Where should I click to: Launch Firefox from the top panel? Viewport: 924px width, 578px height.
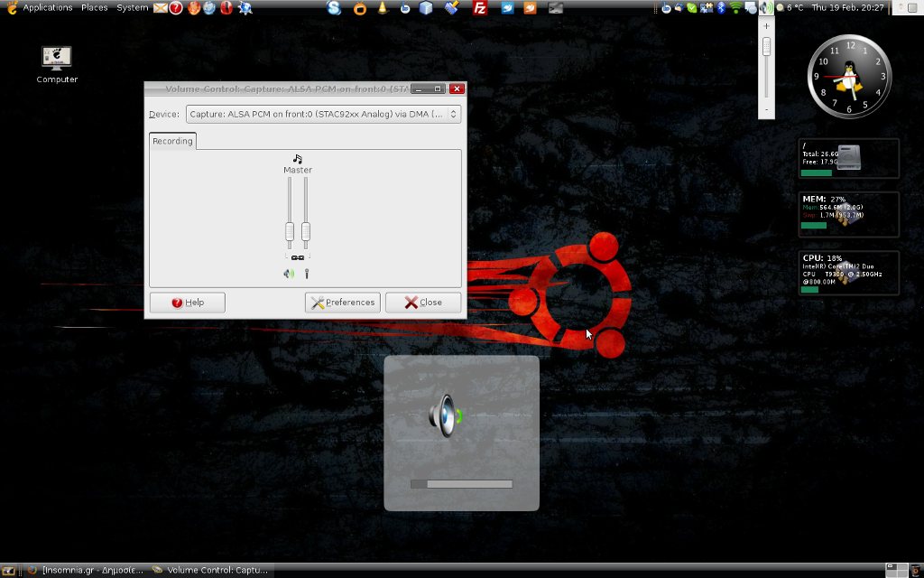coord(193,8)
